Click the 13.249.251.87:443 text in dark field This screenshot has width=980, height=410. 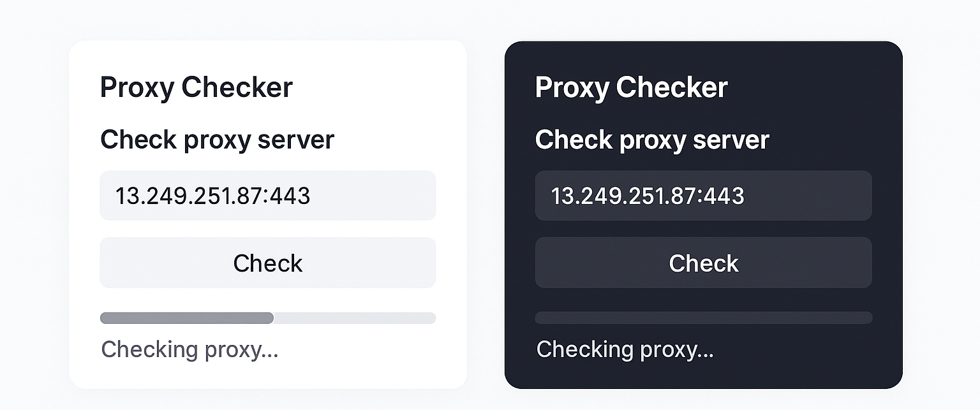point(648,196)
